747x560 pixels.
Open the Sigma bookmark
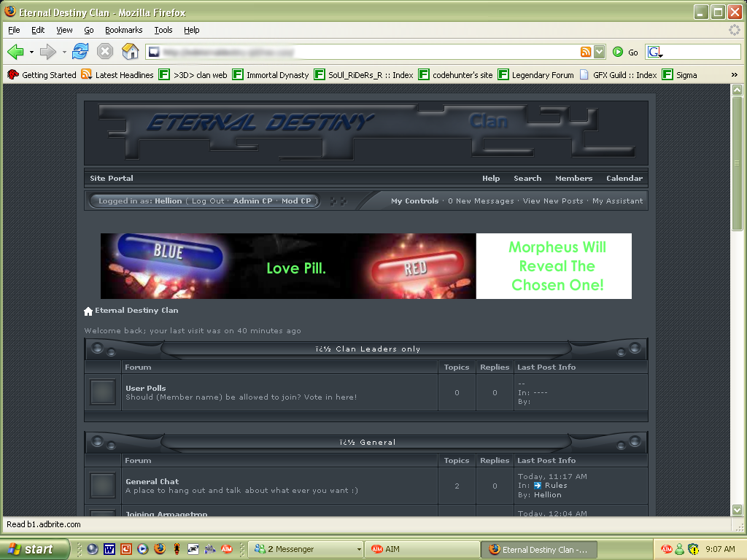click(680, 75)
